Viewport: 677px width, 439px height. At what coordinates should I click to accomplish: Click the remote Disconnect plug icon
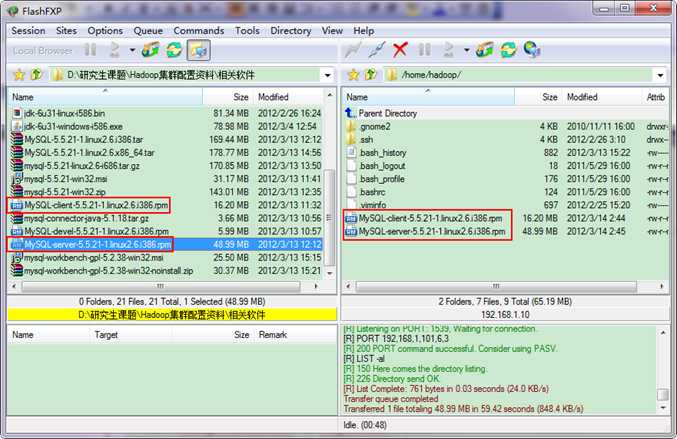376,50
